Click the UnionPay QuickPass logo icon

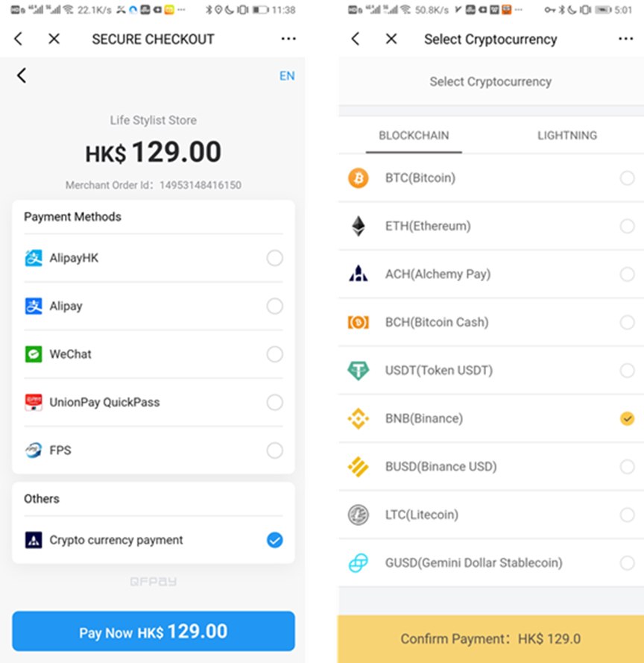34,402
